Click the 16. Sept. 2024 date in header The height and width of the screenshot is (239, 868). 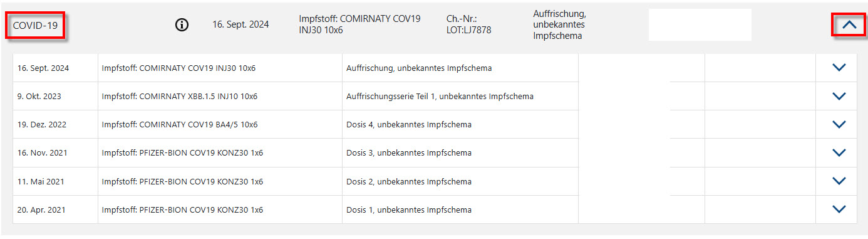pos(241,25)
